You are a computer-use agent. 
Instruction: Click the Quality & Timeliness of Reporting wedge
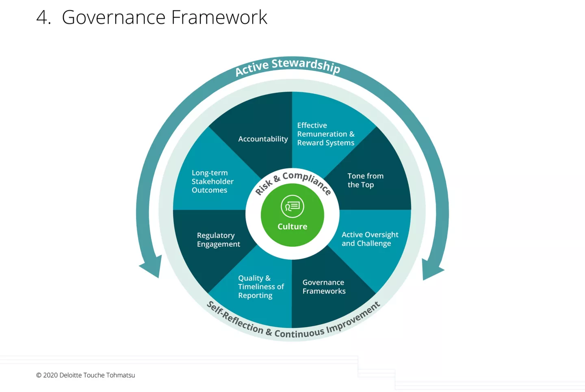[261, 286]
